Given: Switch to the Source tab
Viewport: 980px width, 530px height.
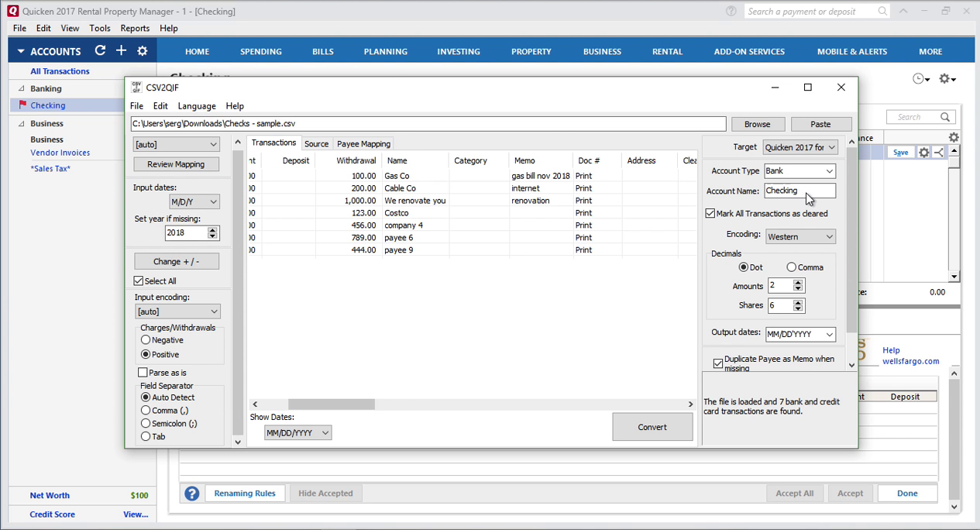Looking at the screenshot, I should pos(316,143).
